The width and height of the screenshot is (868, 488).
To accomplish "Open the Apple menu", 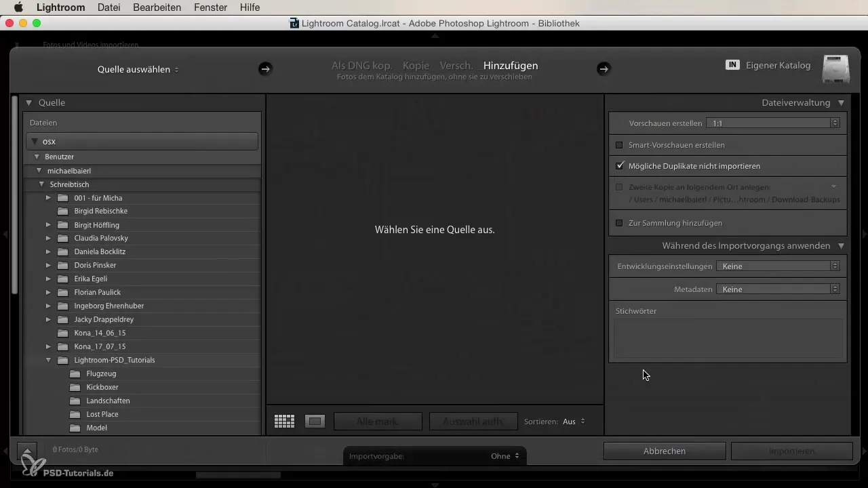I will pyautogui.click(x=18, y=7).
